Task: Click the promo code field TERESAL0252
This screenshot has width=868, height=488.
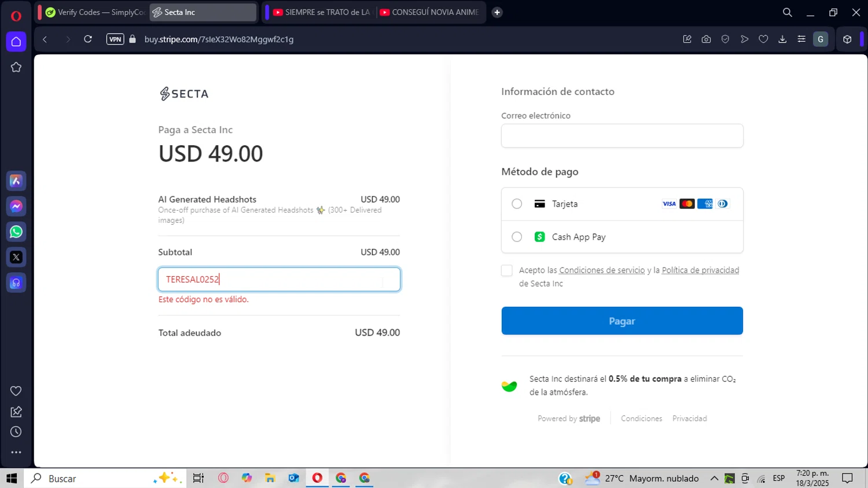Action: [279, 280]
